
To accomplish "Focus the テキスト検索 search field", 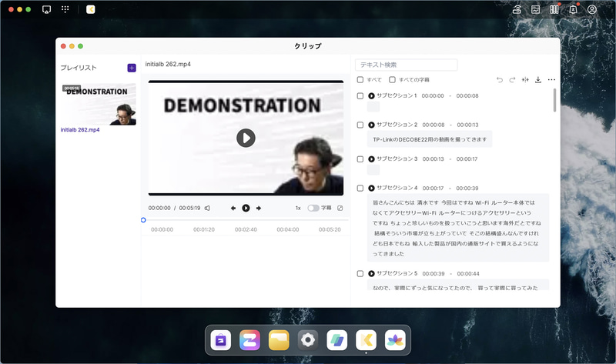I will coord(407,65).
